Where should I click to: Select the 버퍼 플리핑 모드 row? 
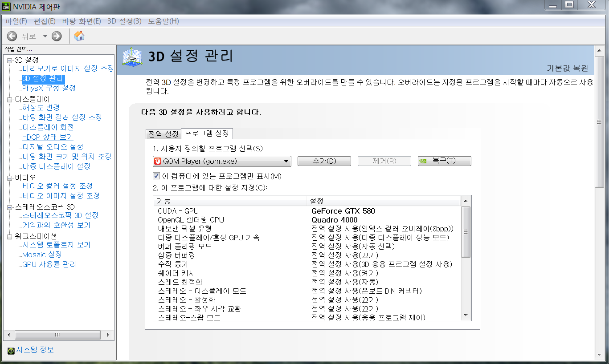[307, 247]
